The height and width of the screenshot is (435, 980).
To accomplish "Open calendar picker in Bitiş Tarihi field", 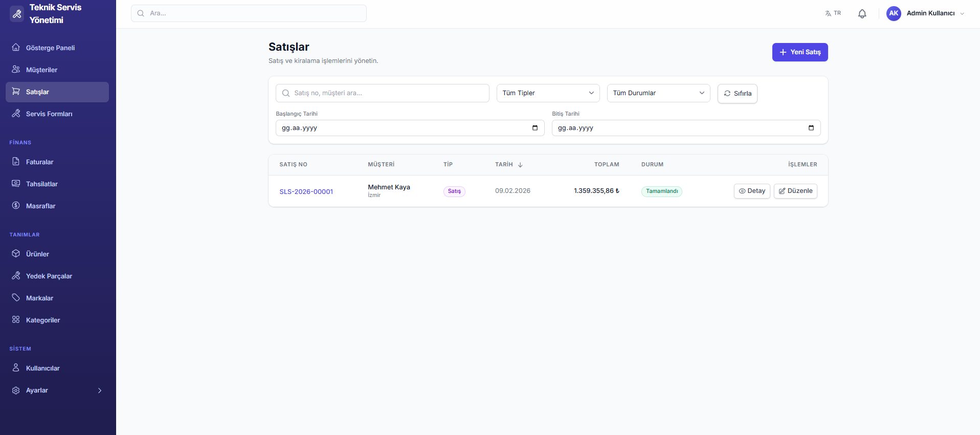I will (x=811, y=128).
